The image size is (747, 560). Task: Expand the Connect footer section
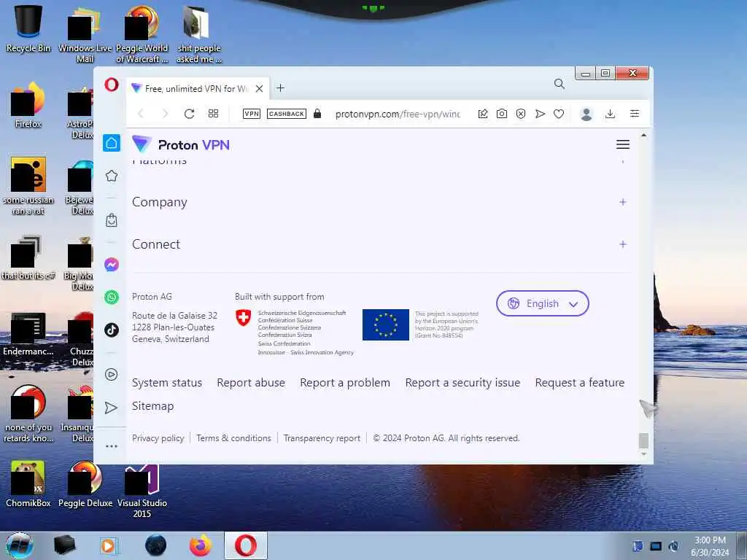(x=381, y=244)
